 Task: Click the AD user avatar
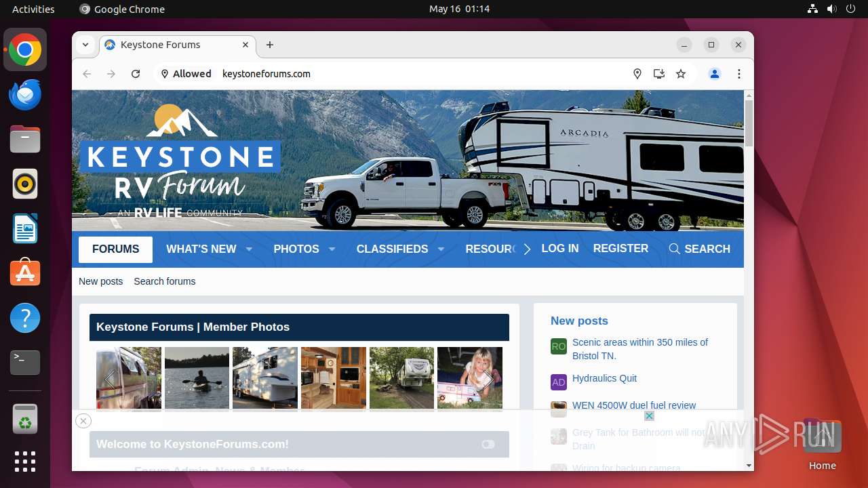click(559, 382)
